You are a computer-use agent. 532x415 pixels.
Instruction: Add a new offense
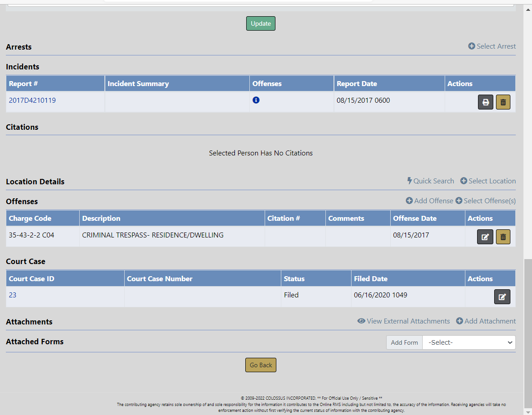point(429,201)
